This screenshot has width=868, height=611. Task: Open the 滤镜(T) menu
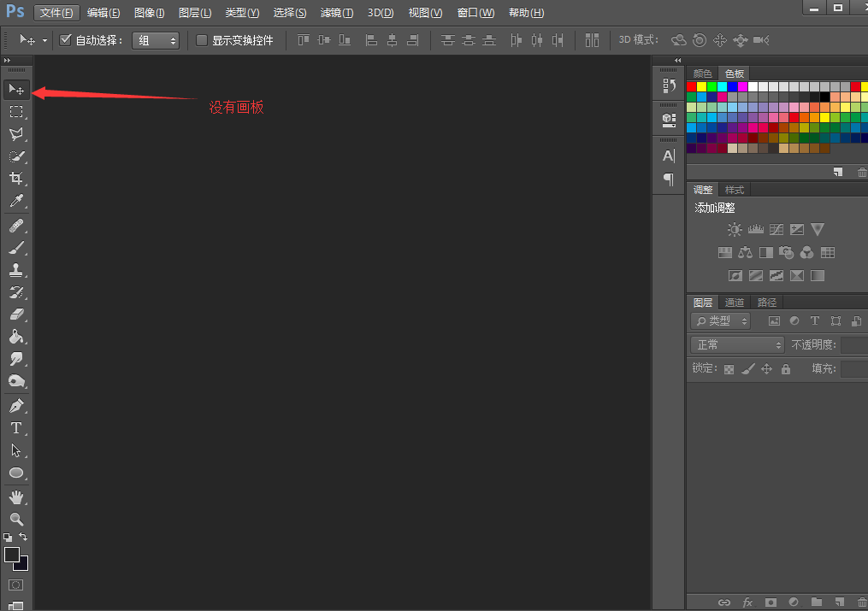click(336, 13)
